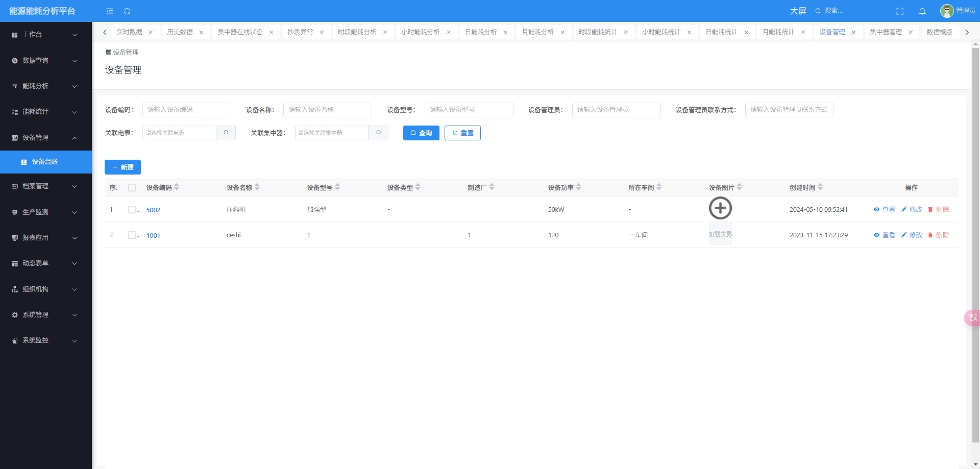Collapse the 设备管理 sidebar menu
This screenshot has width=980, height=469.
(46, 138)
